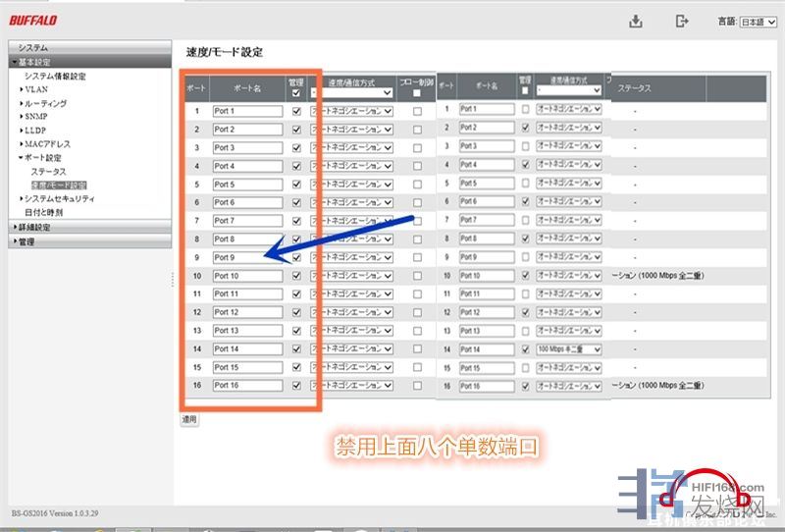
Task: Click the save configuration download icon
Action: pyautogui.click(x=636, y=22)
